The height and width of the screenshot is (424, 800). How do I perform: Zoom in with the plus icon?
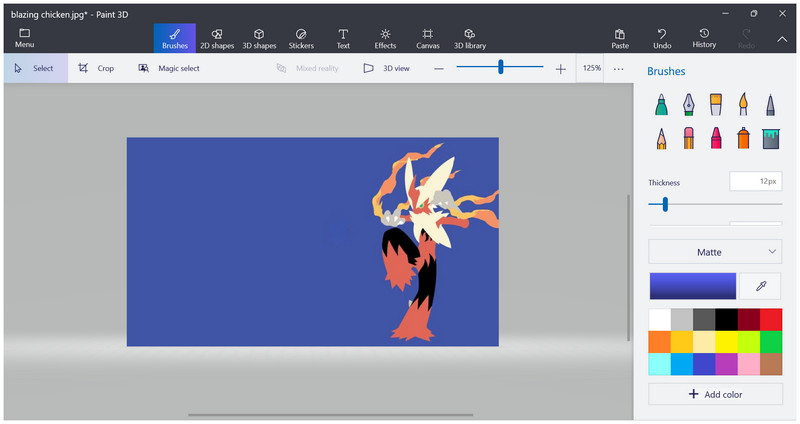pyautogui.click(x=560, y=68)
